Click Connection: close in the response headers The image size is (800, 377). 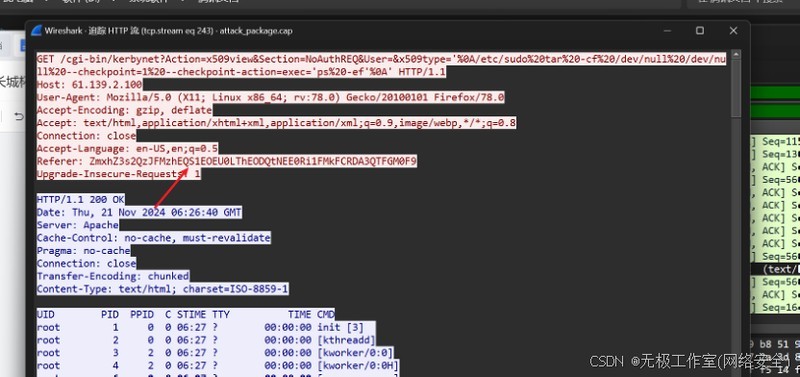(x=86, y=263)
